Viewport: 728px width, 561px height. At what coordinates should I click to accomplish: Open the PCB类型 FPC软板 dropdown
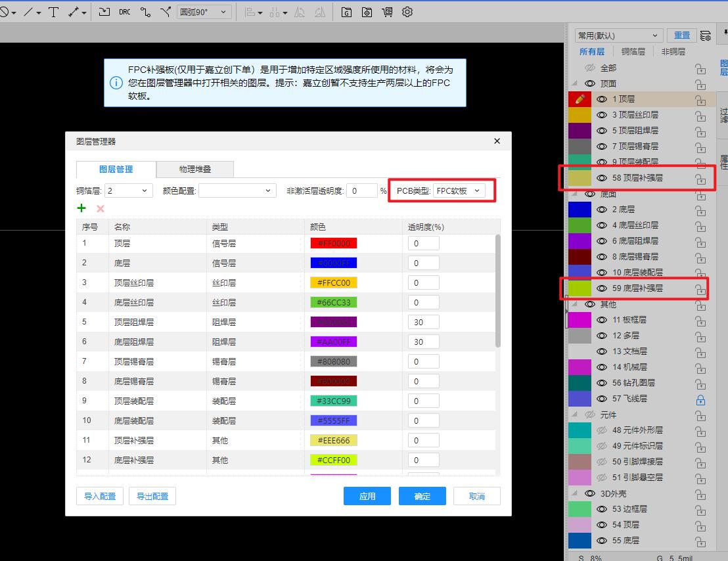(459, 191)
